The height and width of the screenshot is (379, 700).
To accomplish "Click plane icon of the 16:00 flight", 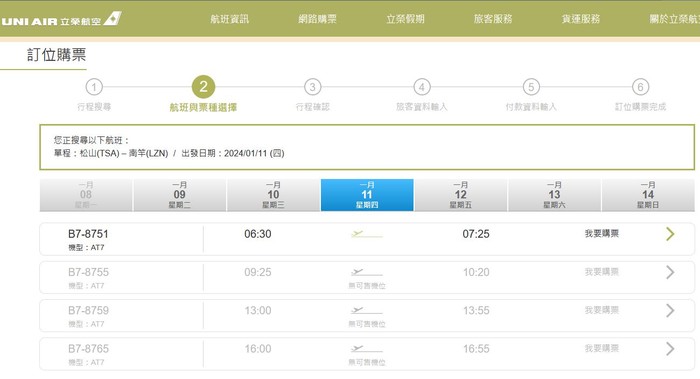I will tap(367, 348).
